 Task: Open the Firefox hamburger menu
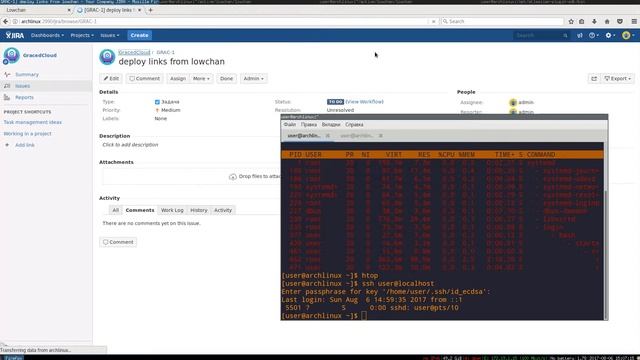click(x=634, y=21)
